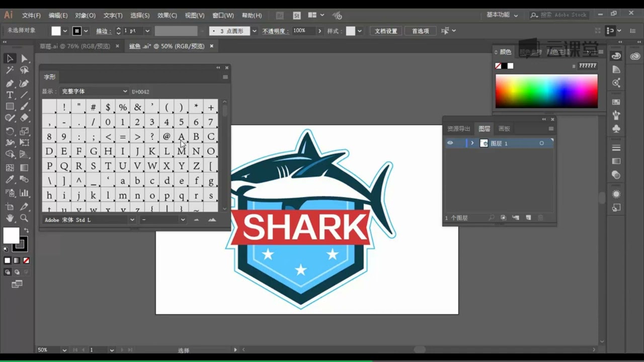
Task: Select the Zoom magnifier tool
Action: click(x=24, y=218)
